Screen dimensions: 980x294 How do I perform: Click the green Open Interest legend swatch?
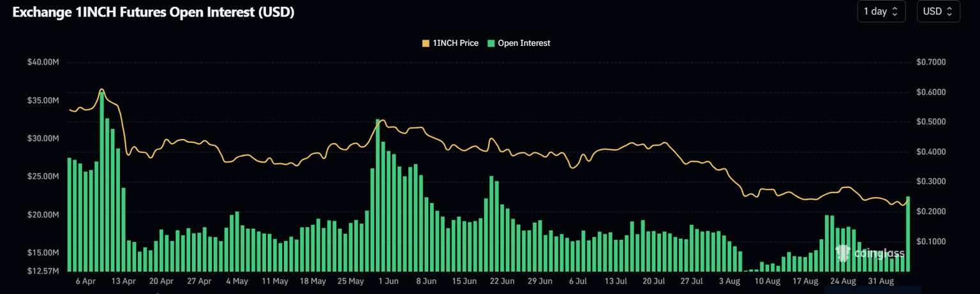491,43
